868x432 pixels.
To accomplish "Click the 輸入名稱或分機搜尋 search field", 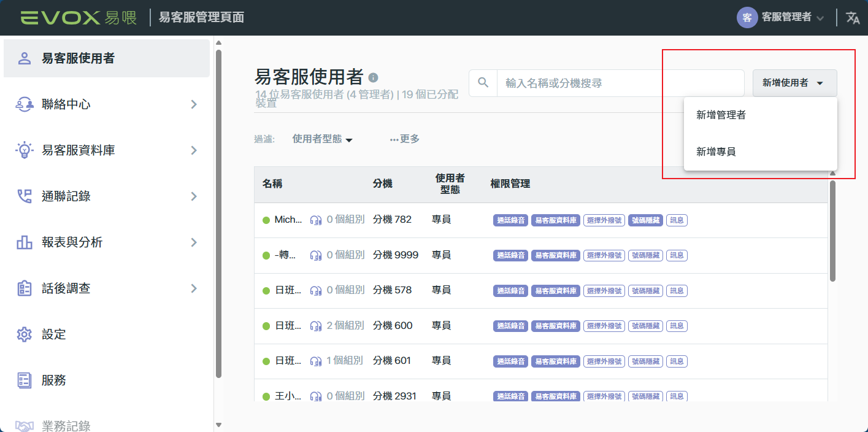I will 620,83.
